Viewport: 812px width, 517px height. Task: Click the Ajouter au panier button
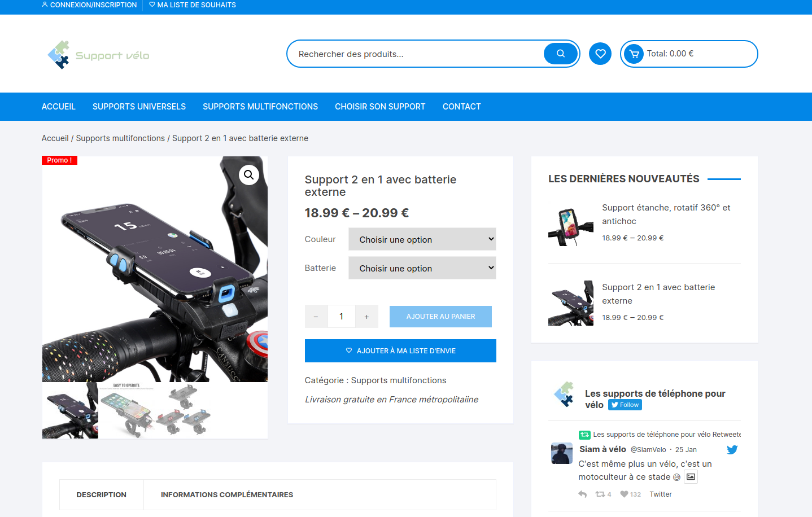pos(440,316)
